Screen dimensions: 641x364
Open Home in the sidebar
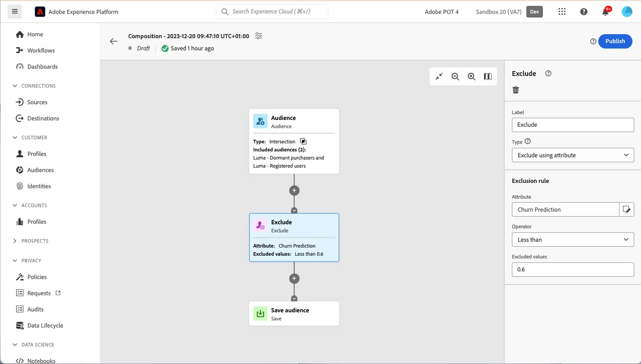(x=30, y=34)
